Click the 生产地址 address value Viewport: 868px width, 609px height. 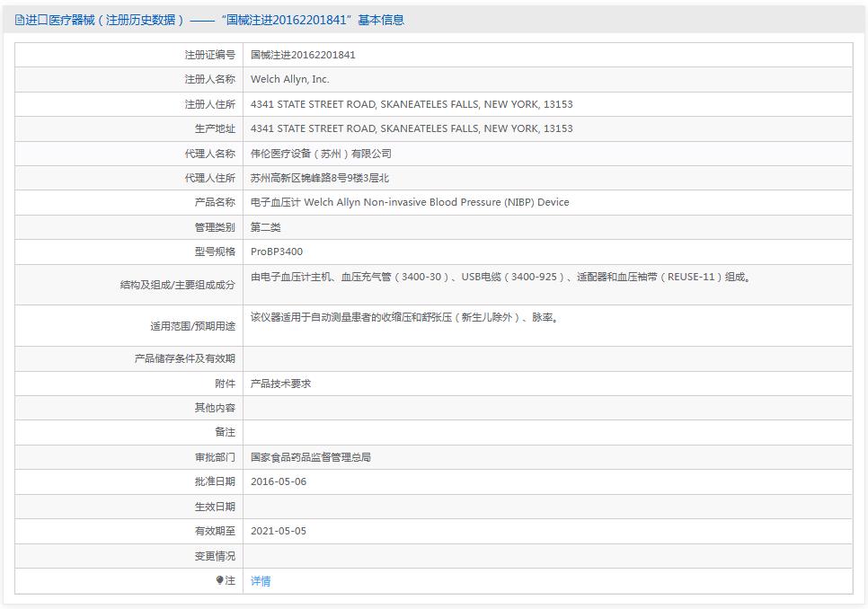coord(411,128)
